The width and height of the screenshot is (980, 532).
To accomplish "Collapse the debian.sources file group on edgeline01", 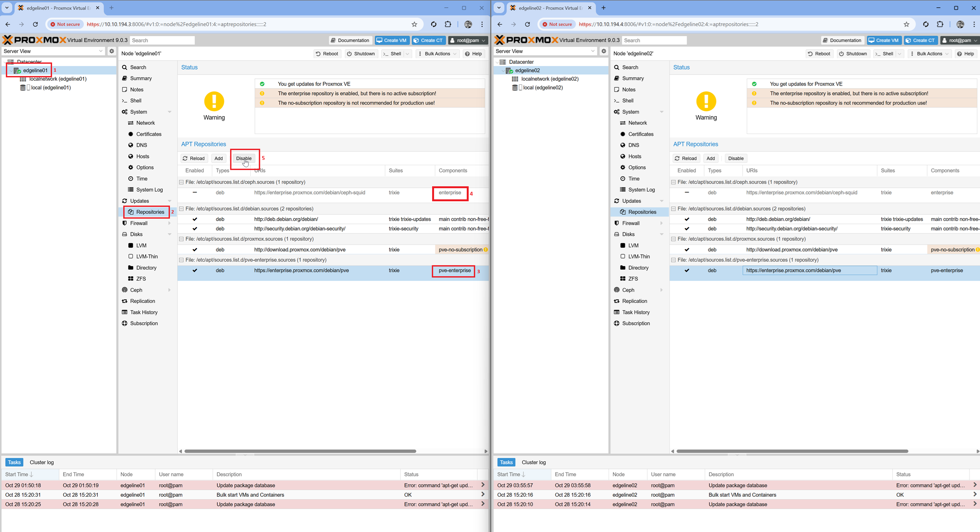I will pyautogui.click(x=181, y=209).
